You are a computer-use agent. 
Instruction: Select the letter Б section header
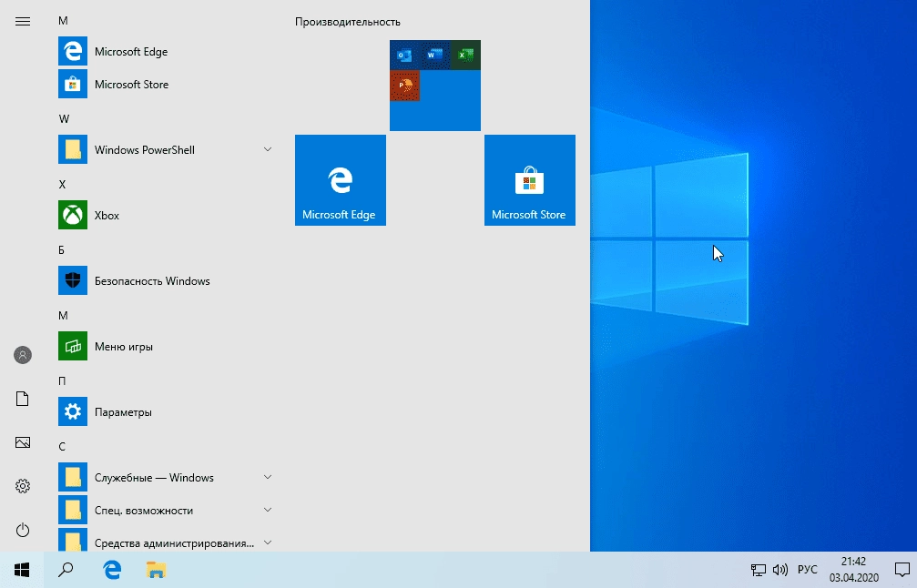[x=61, y=249]
